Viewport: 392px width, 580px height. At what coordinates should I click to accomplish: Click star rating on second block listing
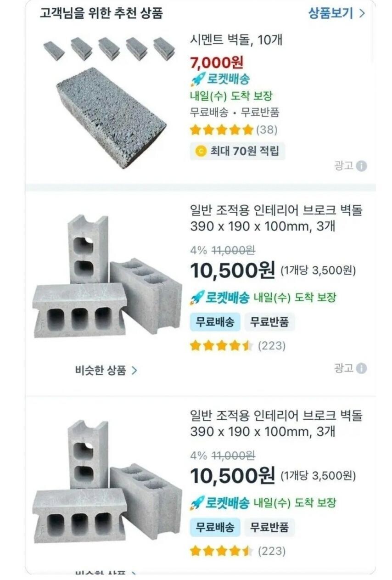(x=221, y=345)
